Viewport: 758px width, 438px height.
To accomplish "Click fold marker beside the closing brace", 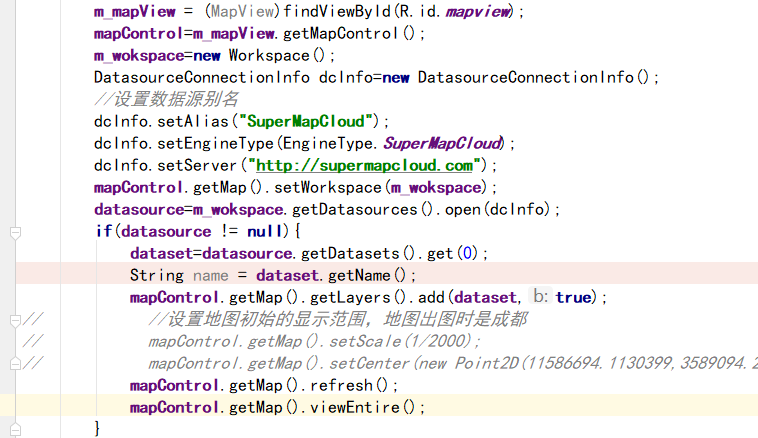I will pyautogui.click(x=15, y=428).
